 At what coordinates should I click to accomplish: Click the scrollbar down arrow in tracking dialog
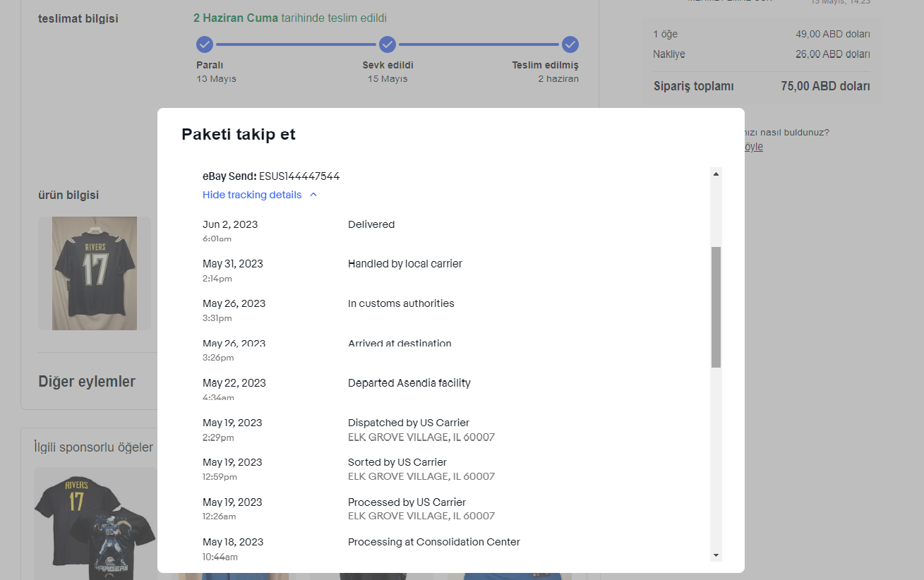[716, 555]
